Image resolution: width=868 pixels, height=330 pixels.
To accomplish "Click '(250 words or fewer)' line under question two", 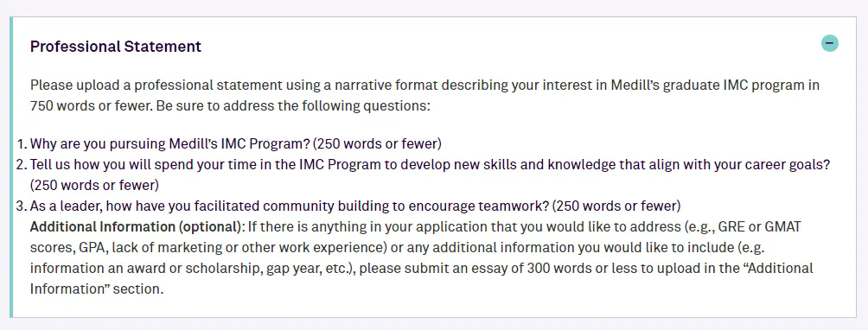I will click(x=94, y=185).
